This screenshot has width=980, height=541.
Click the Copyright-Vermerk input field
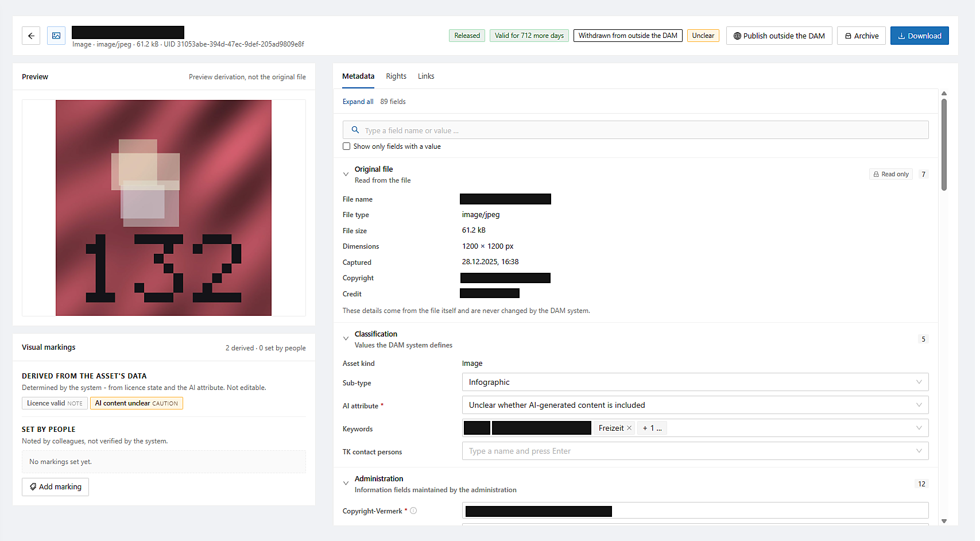tap(695, 511)
